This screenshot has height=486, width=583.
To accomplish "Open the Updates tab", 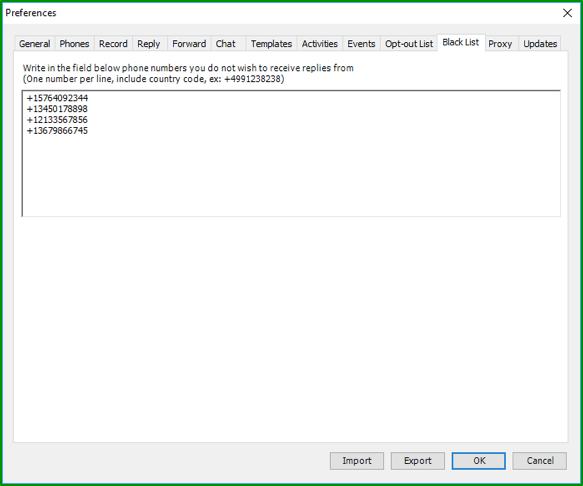I will coord(540,44).
